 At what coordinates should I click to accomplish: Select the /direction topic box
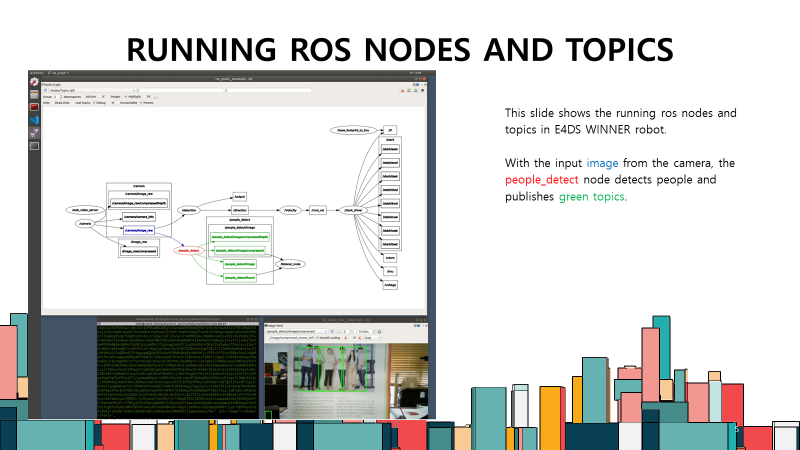(x=240, y=210)
